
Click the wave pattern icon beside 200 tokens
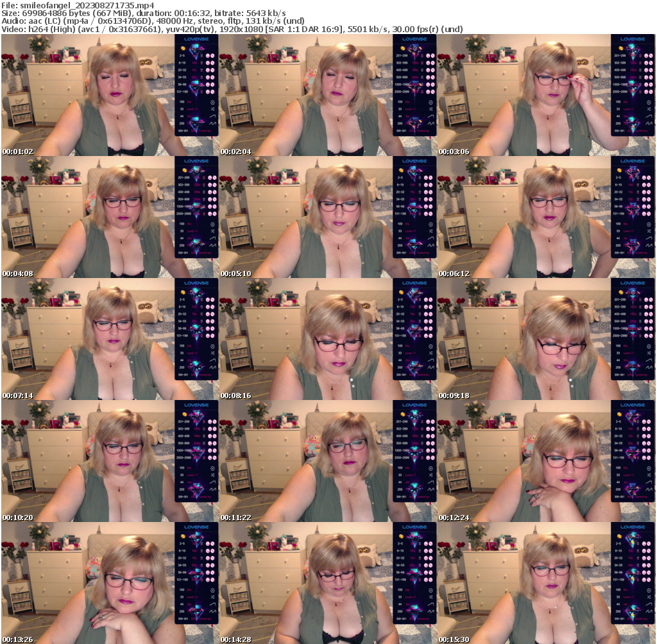(212, 123)
